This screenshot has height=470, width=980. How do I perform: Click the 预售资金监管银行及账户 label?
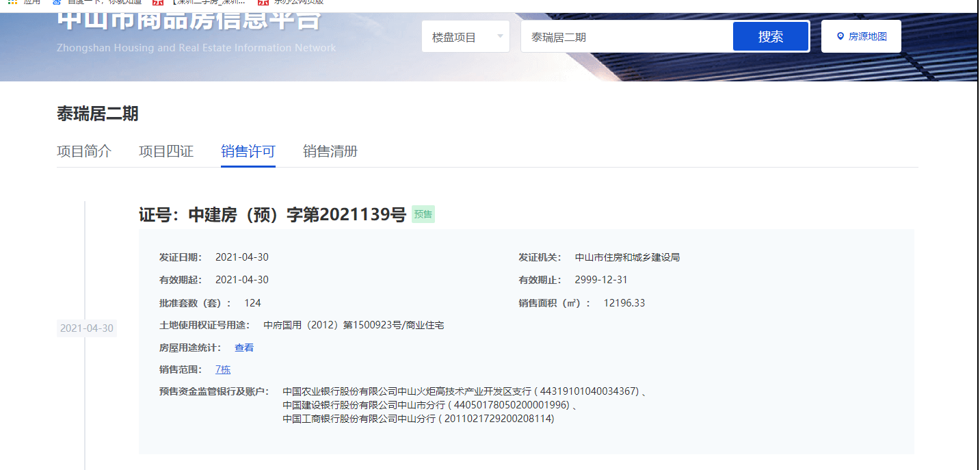(x=214, y=391)
